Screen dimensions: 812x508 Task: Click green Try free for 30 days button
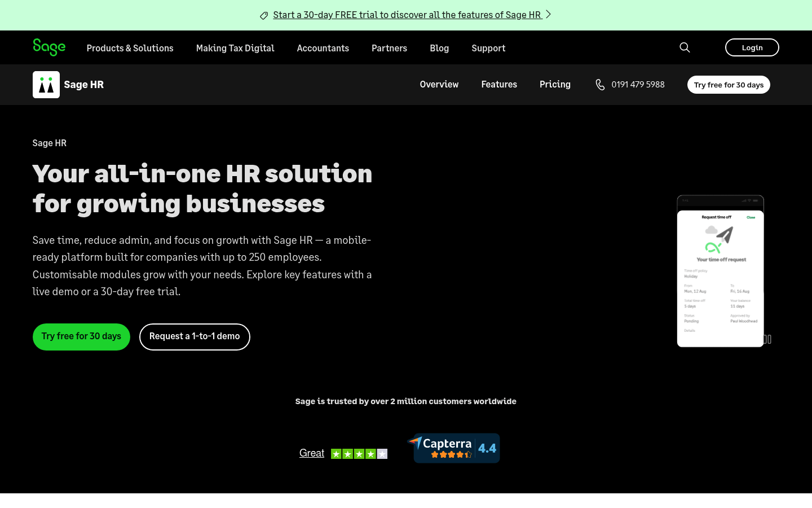[x=81, y=337]
